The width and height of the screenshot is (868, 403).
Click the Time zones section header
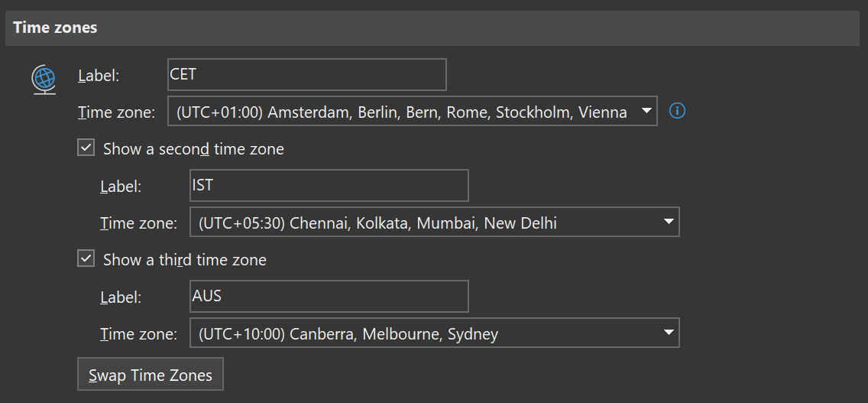tap(55, 28)
